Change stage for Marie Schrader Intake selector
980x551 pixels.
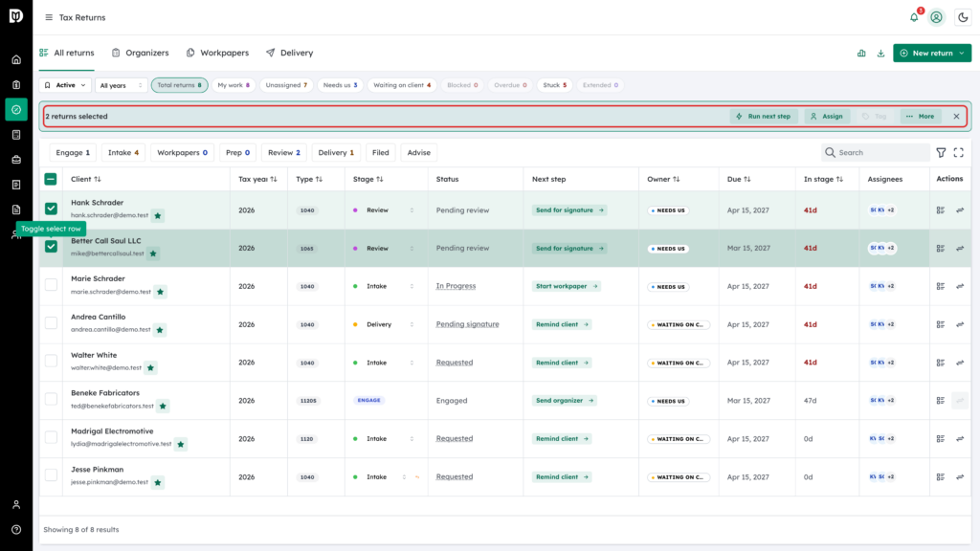tap(383, 287)
